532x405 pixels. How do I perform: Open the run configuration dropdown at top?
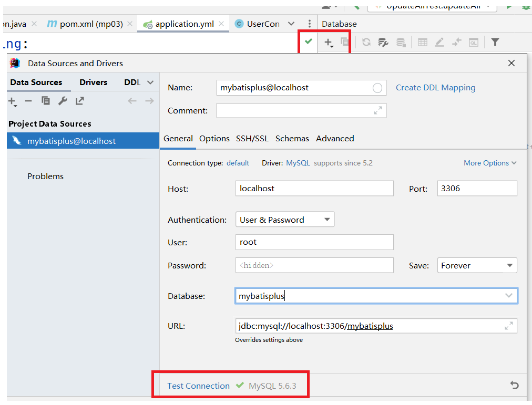tap(432, 7)
